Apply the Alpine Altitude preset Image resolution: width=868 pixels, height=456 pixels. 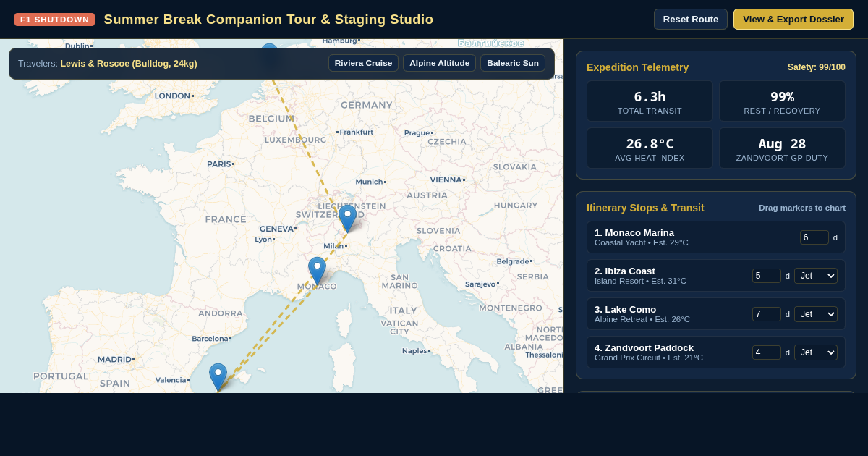[439, 63]
